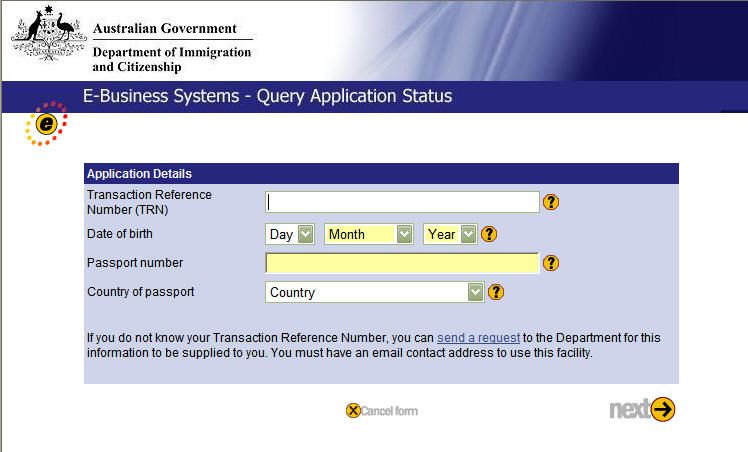Focus the Transaction Reference Number input
This screenshot has width=748, height=452.
(402, 202)
